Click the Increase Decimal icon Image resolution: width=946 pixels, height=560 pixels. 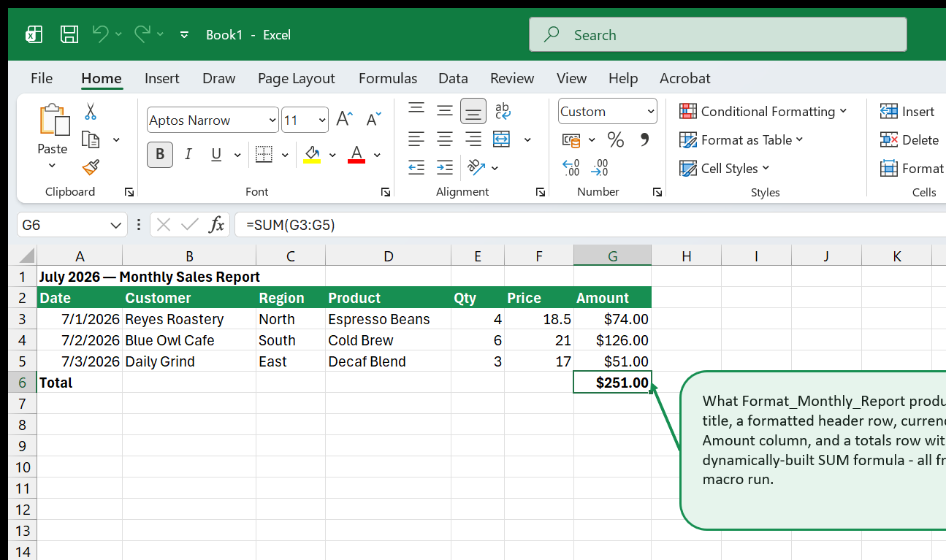click(571, 168)
